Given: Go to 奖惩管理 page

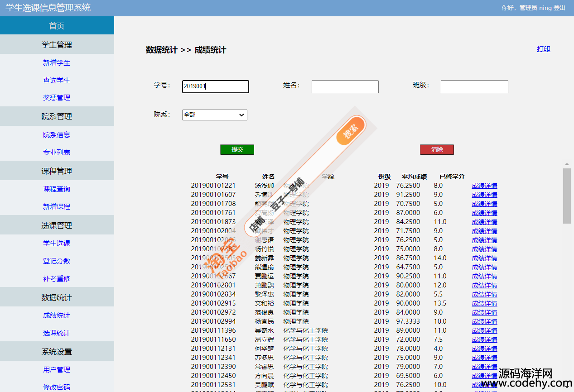Looking at the screenshot, I should (57, 98).
